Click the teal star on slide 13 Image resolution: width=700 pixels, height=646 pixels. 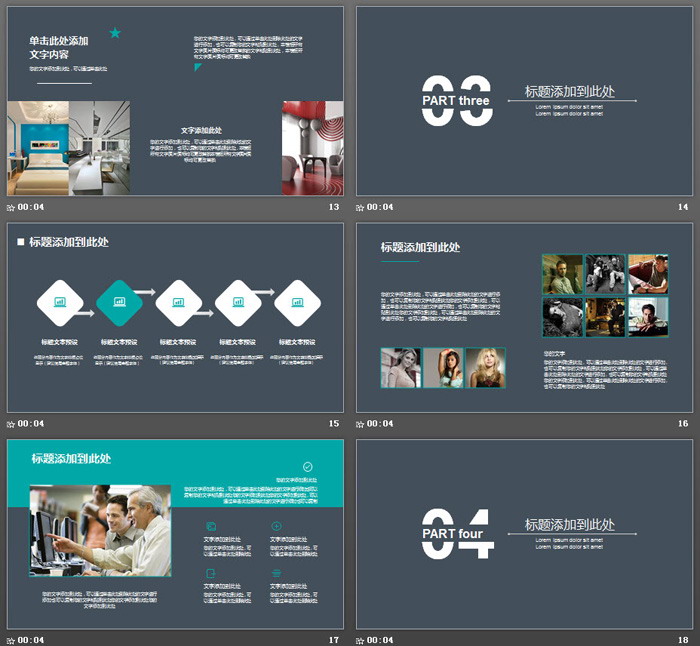tap(115, 33)
